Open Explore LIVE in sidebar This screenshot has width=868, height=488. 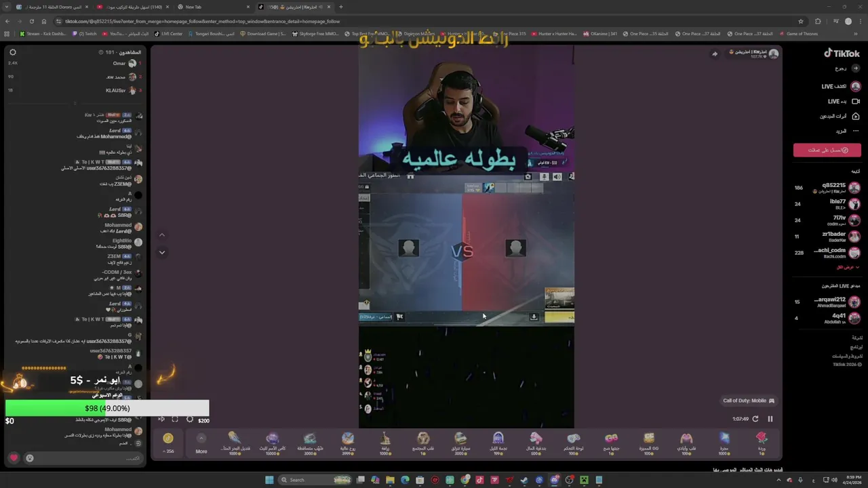click(x=841, y=86)
